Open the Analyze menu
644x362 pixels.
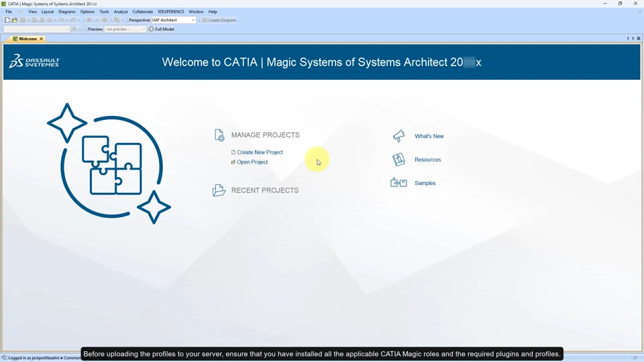[x=121, y=12]
